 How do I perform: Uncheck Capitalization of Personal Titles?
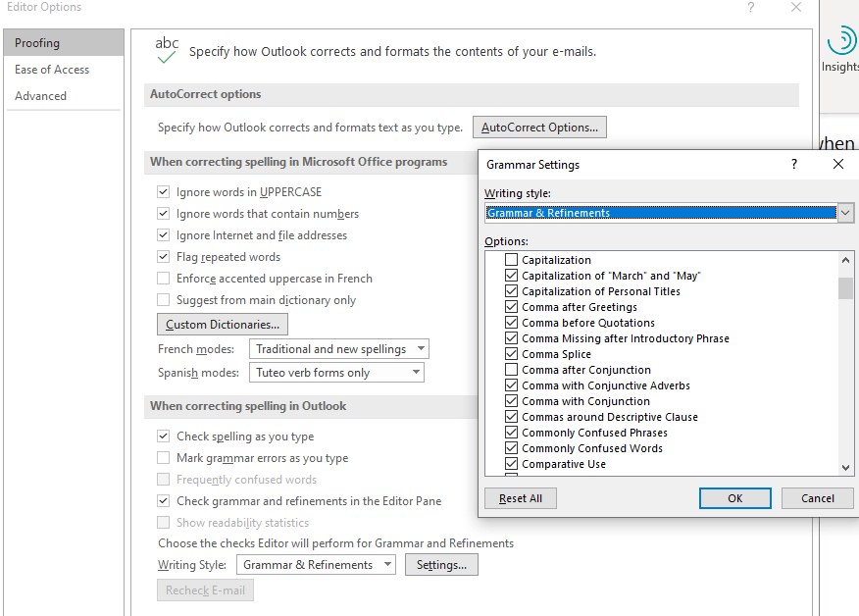point(511,290)
